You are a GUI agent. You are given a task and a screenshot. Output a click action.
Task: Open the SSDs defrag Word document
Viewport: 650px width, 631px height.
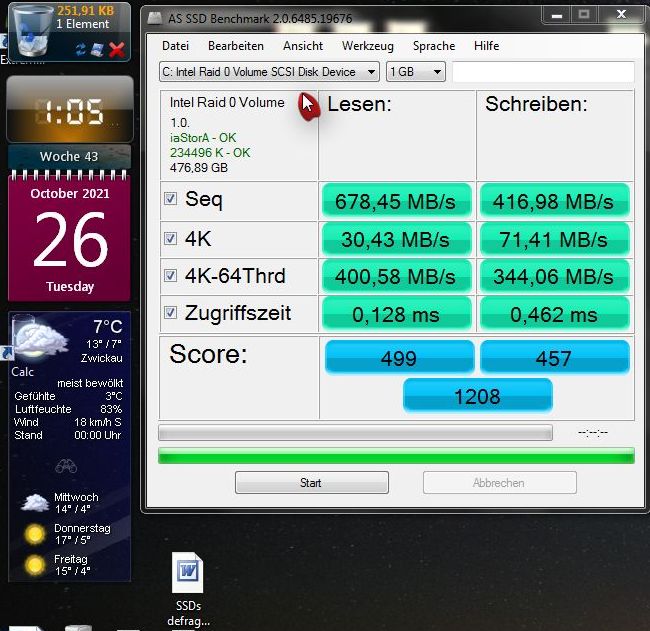(x=188, y=573)
